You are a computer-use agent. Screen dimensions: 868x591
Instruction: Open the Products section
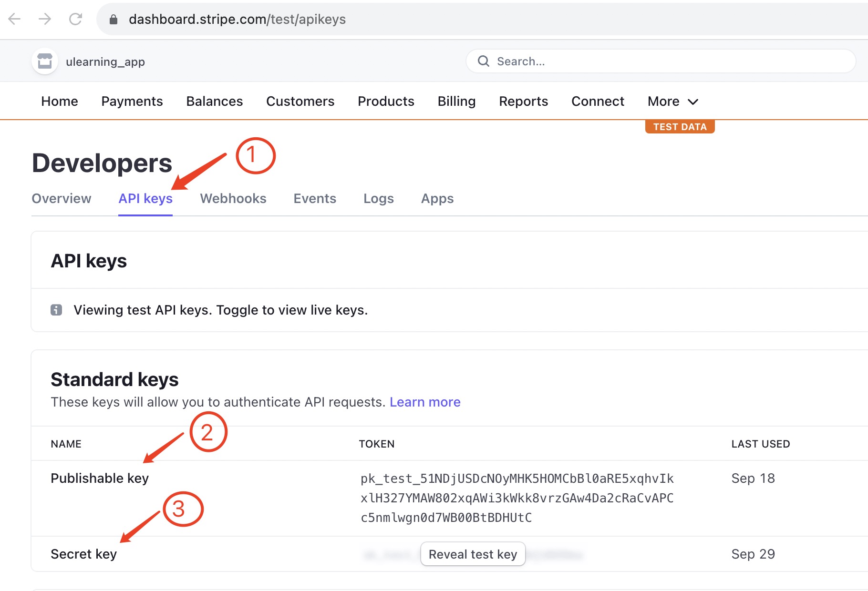pyautogui.click(x=386, y=101)
